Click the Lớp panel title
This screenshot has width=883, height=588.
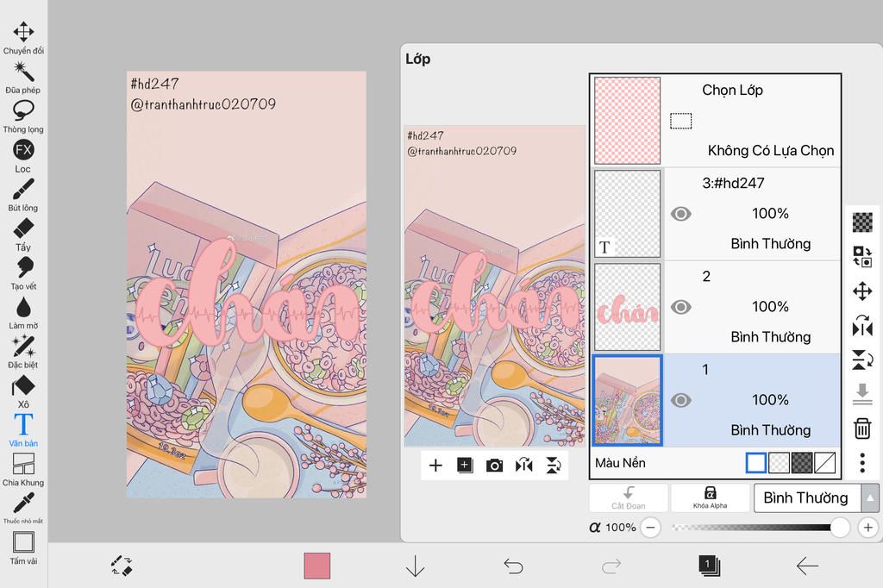[x=418, y=59]
